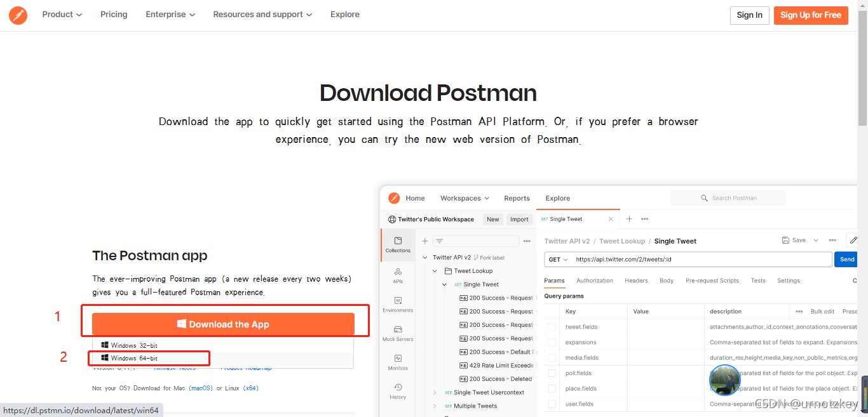Click the plus icon beside the collection filter
Viewport: 868px width, 417px height.
[x=425, y=241]
